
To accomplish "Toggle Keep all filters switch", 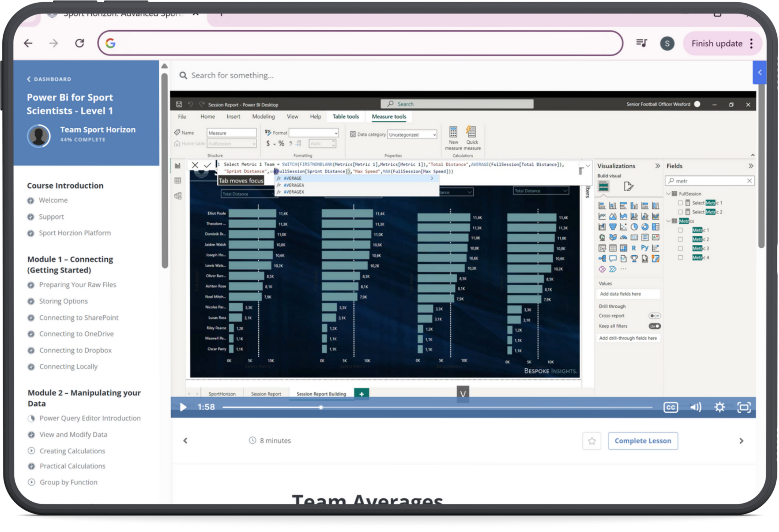I will click(x=654, y=326).
